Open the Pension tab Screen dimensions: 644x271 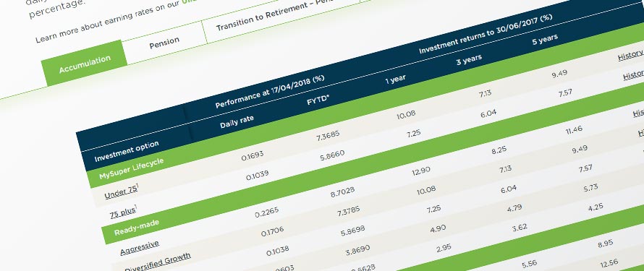tap(164, 42)
